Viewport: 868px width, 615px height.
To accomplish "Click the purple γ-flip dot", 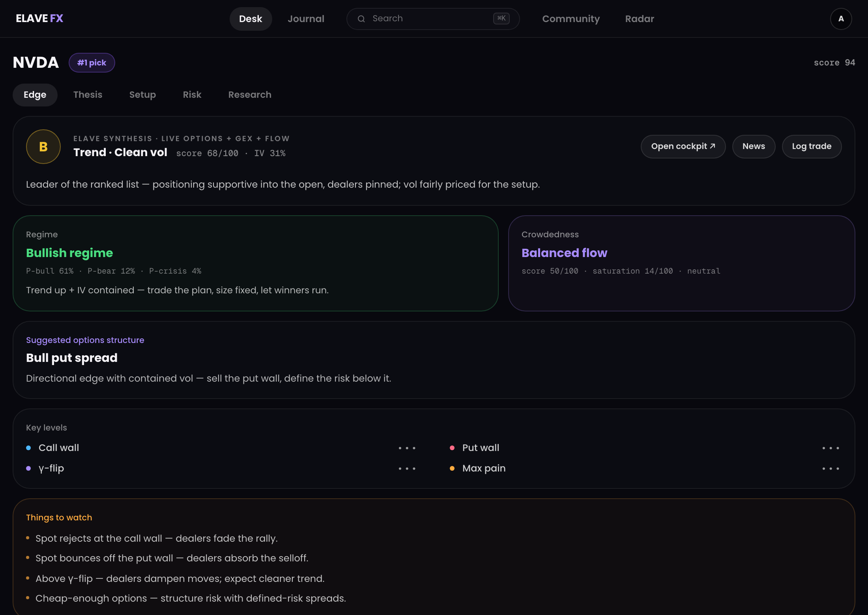I will (x=28, y=468).
